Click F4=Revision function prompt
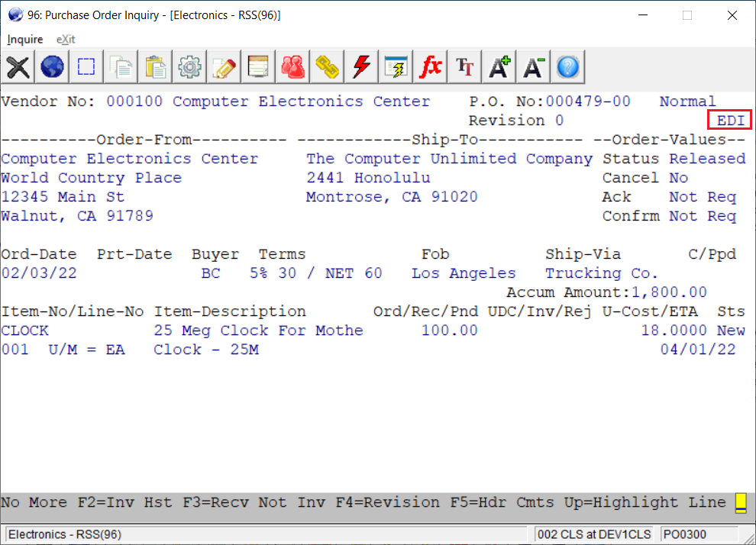 pos(387,502)
